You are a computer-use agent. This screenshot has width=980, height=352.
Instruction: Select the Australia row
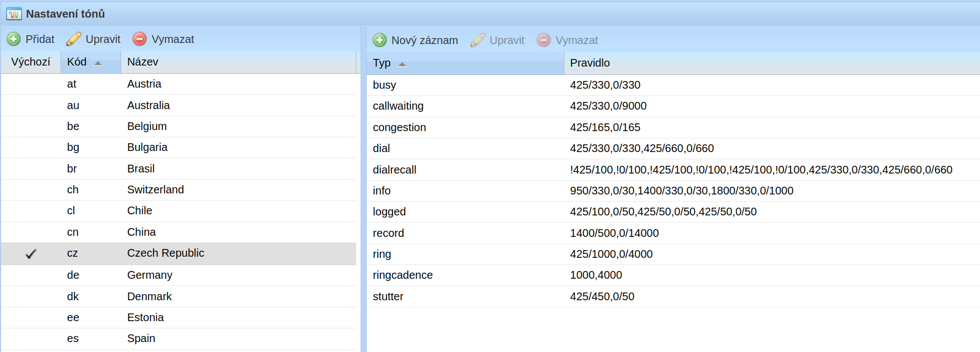pos(179,106)
